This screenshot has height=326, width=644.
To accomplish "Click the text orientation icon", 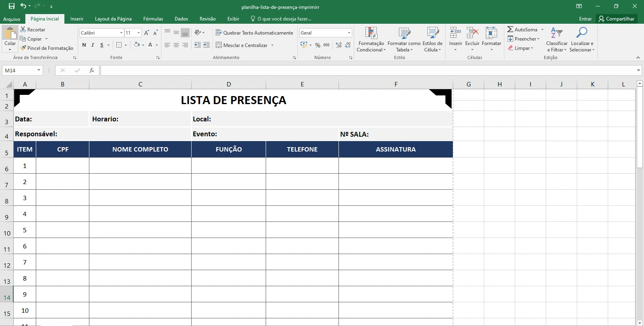I will (198, 33).
